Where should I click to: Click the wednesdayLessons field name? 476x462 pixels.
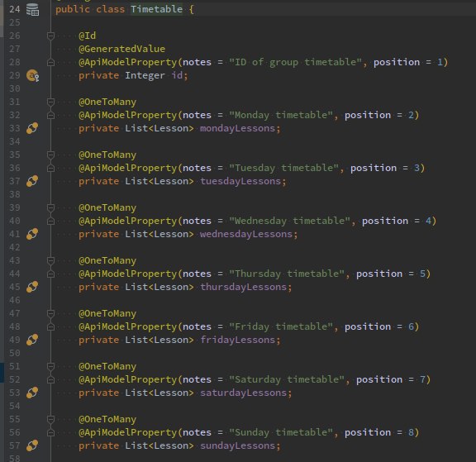coord(246,234)
